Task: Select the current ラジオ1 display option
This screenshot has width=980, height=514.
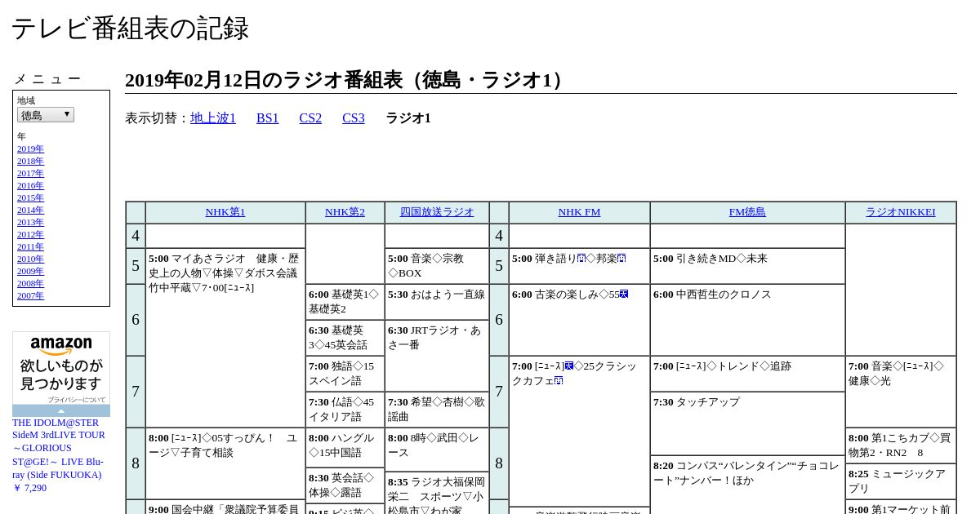Action: click(408, 118)
